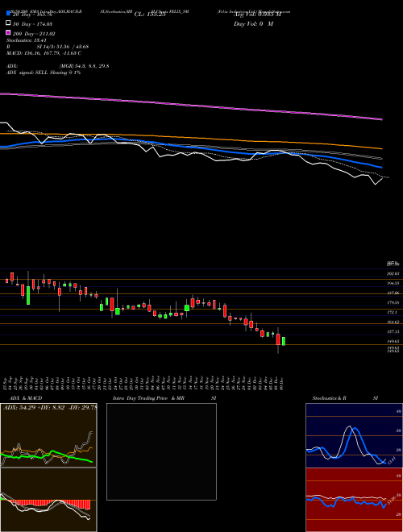This screenshot has height=532, width=403.
Task: Click the '50 Day = 174.03' legend label
Action: point(32,24)
